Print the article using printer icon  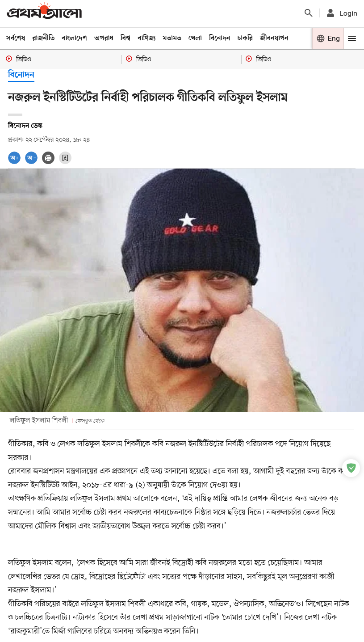[x=48, y=158]
